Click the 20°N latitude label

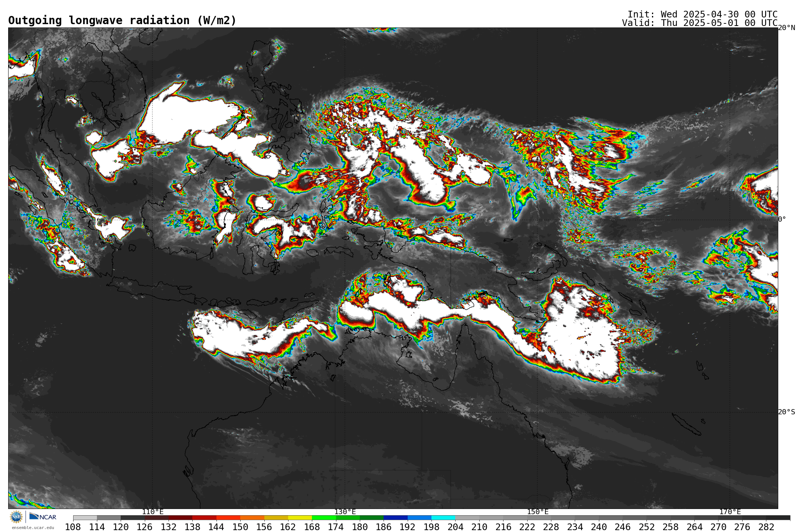pos(786,28)
